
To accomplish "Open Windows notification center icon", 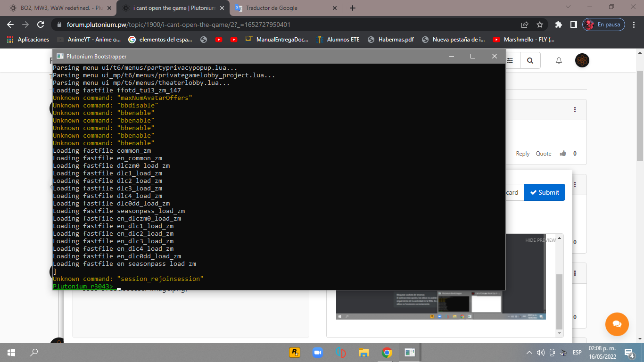I will (x=630, y=352).
